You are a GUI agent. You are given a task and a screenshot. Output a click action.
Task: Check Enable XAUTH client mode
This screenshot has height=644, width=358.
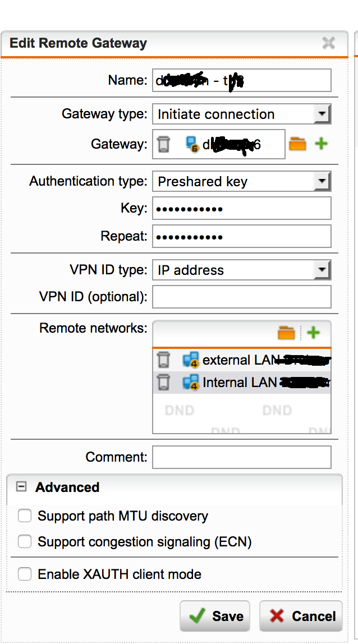point(24,574)
